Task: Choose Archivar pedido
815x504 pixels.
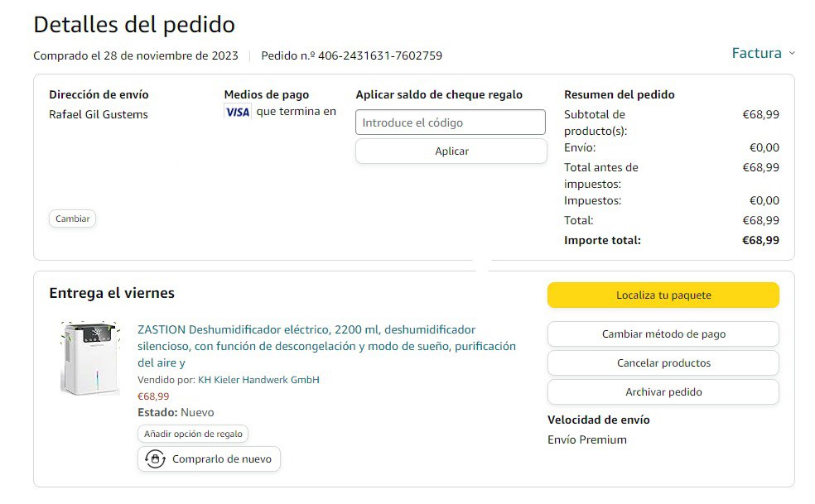Action: click(x=663, y=392)
